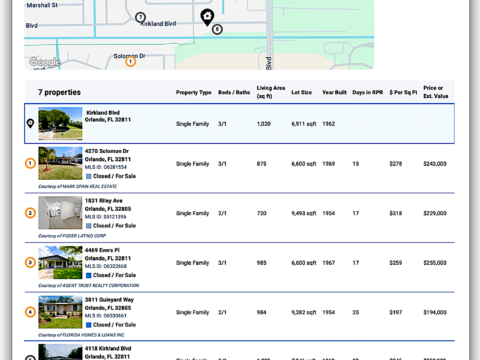Image resolution: width=480 pixels, height=360 pixels.
Task: Open the Kirkland Blvd subject property photo
Action: click(x=60, y=123)
